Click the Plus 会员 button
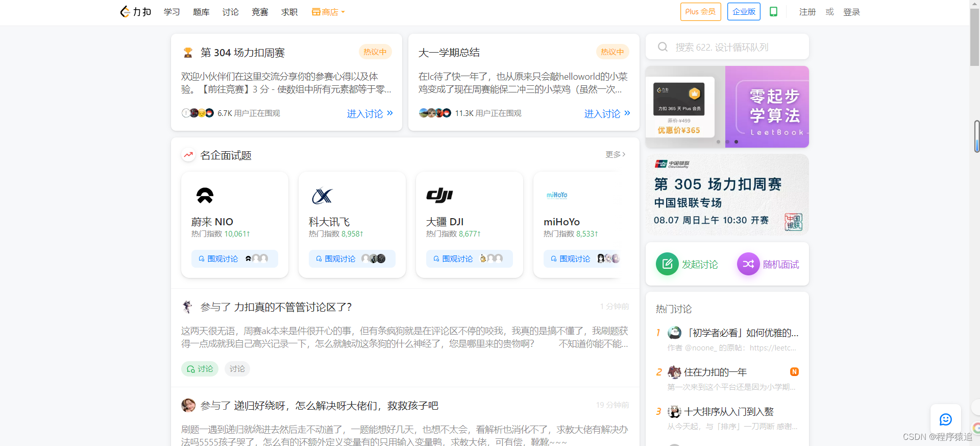This screenshot has width=980, height=446. click(x=700, y=12)
